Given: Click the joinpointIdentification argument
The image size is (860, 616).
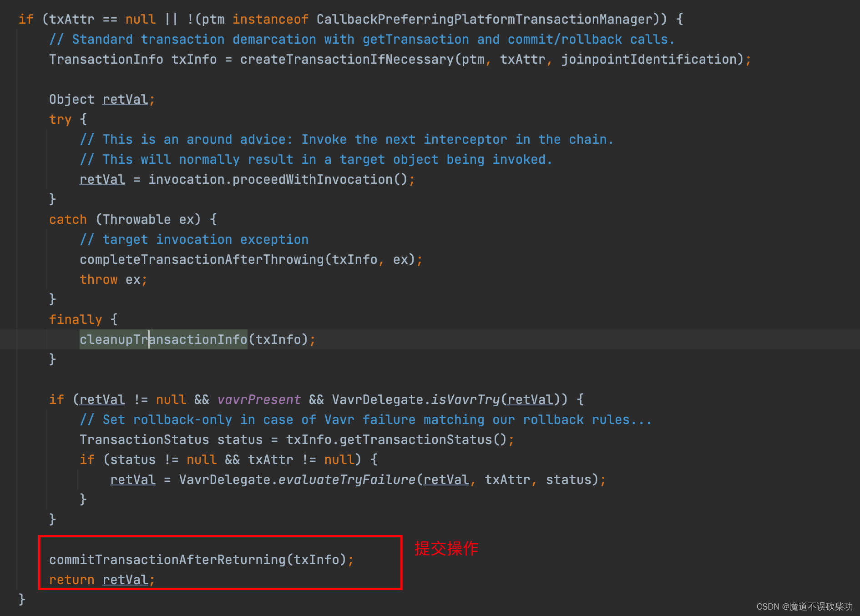Looking at the screenshot, I should 649,60.
